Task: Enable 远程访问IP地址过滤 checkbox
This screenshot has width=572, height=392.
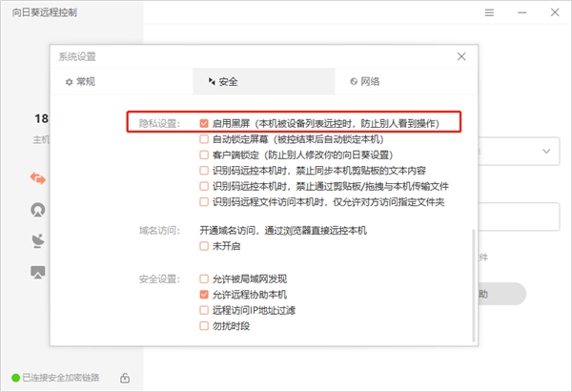Action: point(204,310)
